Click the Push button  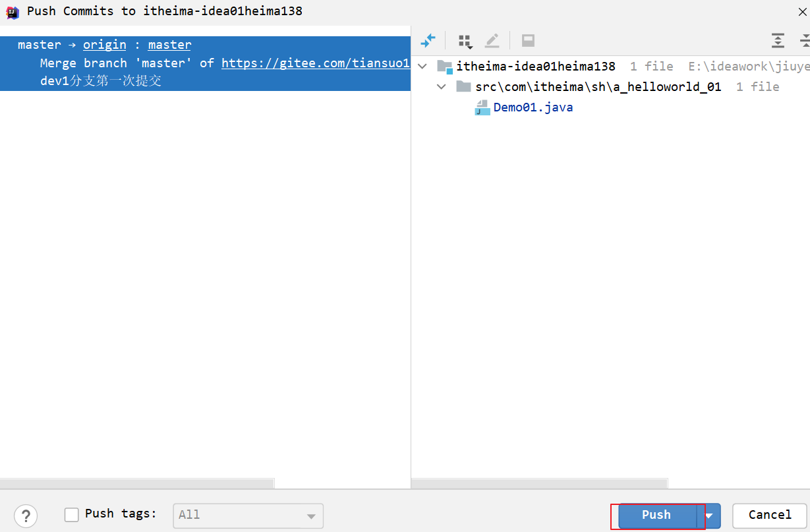tap(656, 516)
